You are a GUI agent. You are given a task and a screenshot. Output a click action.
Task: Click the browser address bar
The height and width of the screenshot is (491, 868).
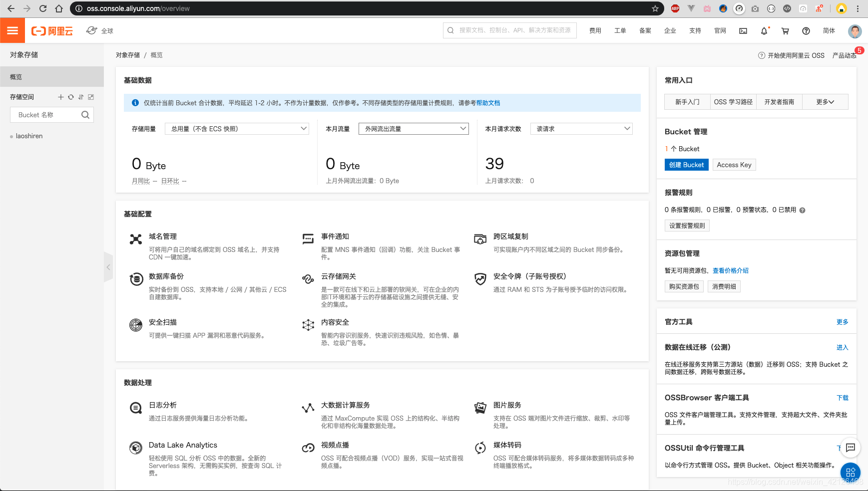[x=367, y=8]
